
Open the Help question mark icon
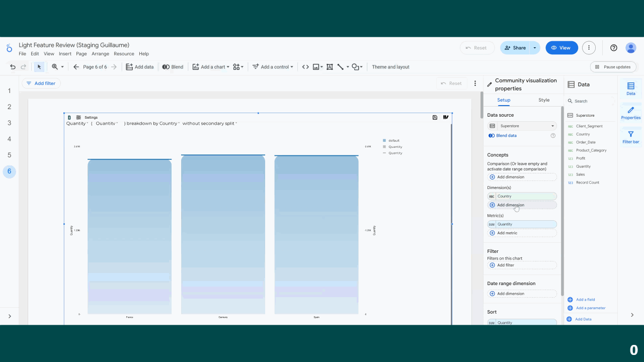(613, 48)
